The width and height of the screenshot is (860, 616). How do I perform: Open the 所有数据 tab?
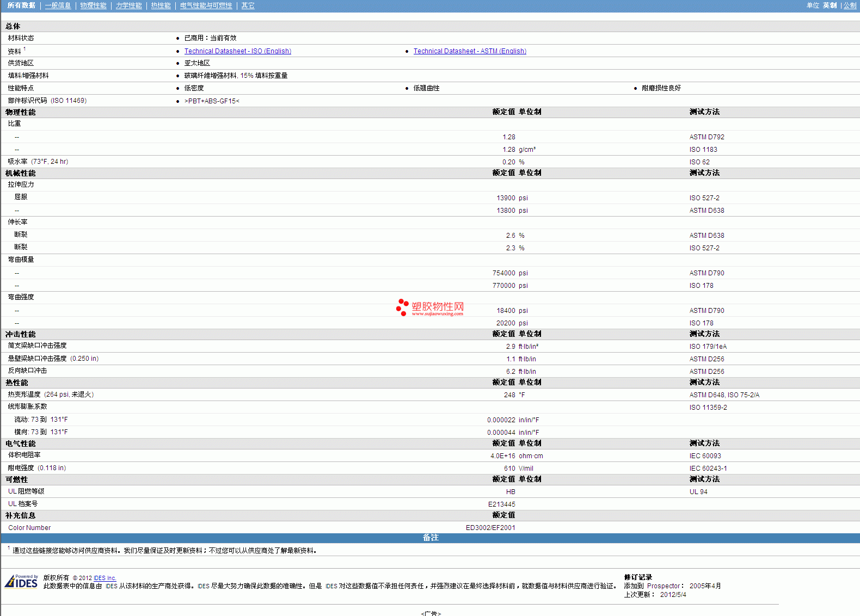[21, 5]
